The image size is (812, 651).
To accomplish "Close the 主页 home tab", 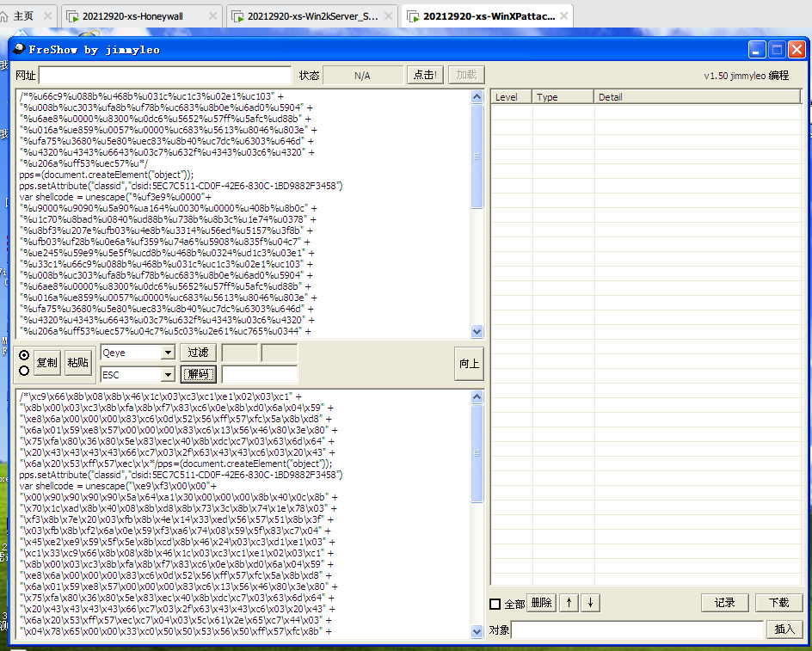I will [47, 16].
